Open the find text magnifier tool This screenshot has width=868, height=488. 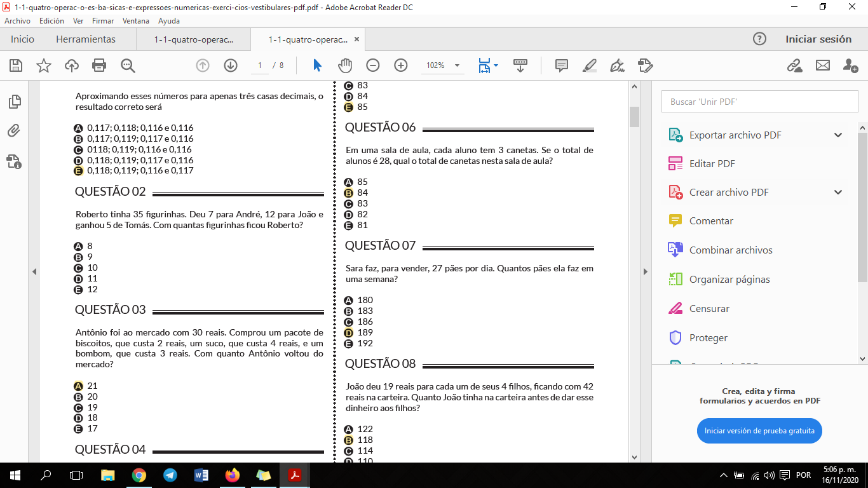click(128, 65)
